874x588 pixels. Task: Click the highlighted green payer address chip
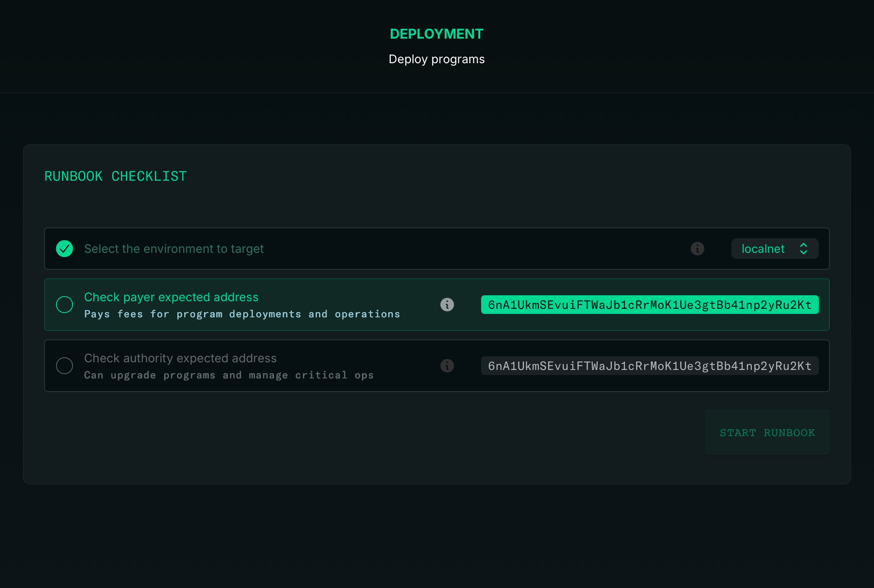click(x=650, y=305)
